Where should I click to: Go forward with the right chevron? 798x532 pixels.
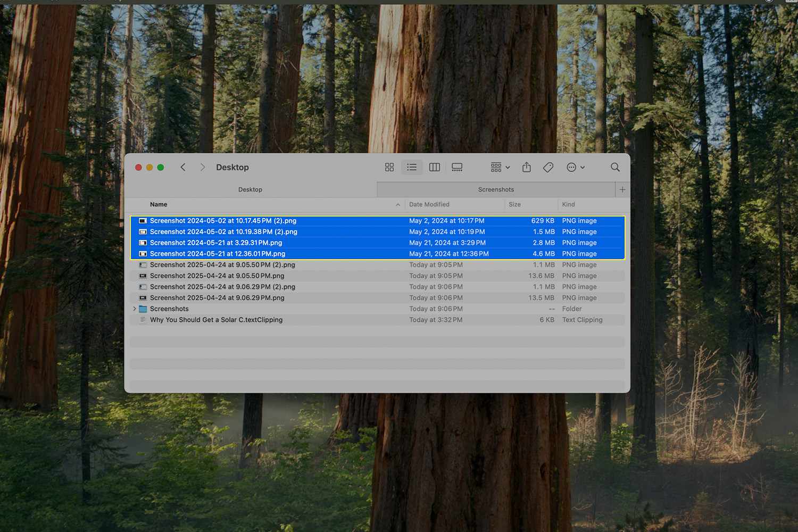click(x=202, y=168)
